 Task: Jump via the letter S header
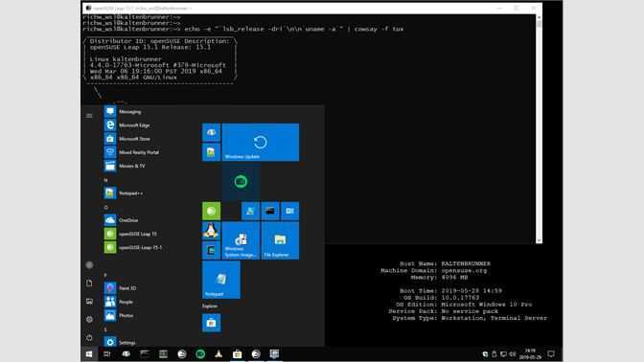click(x=105, y=329)
